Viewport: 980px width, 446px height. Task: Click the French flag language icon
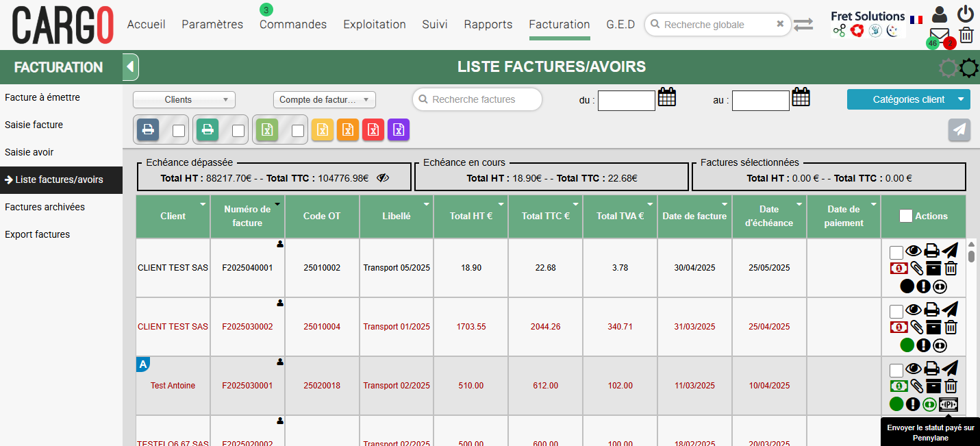pos(916,19)
